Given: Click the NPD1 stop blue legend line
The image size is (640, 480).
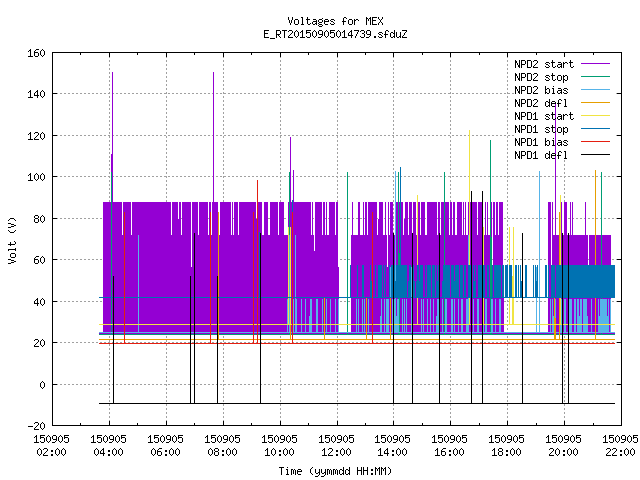Looking at the screenshot, I should [595, 129].
